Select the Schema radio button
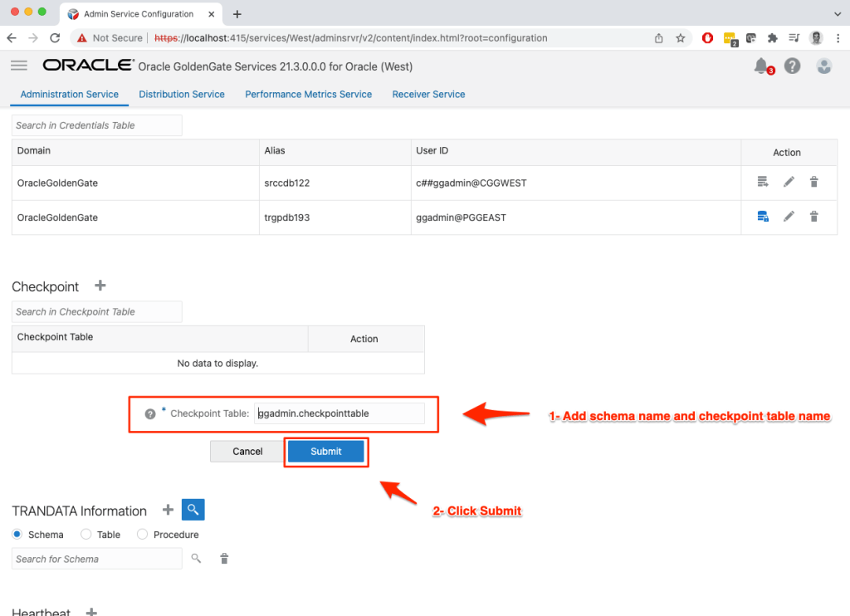This screenshot has height=616, width=850. 17,535
